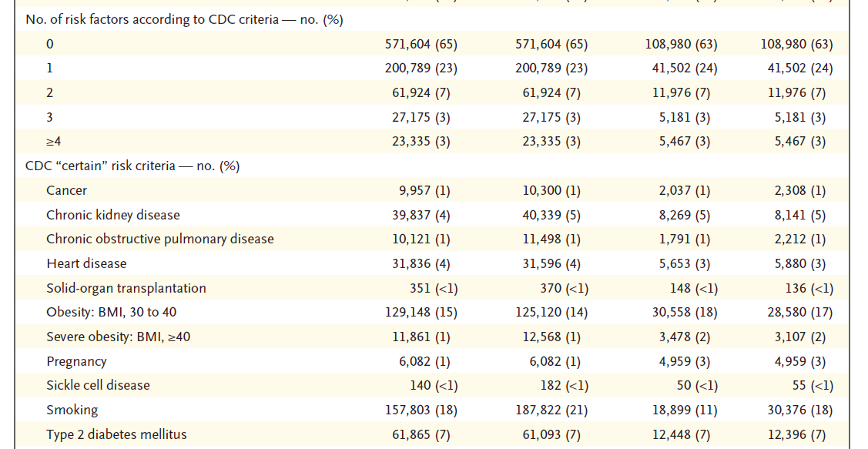Select the 'Obesity: BMI, 30 to 40' label
Viewport: 868px width, 449px height.
(x=116, y=313)
